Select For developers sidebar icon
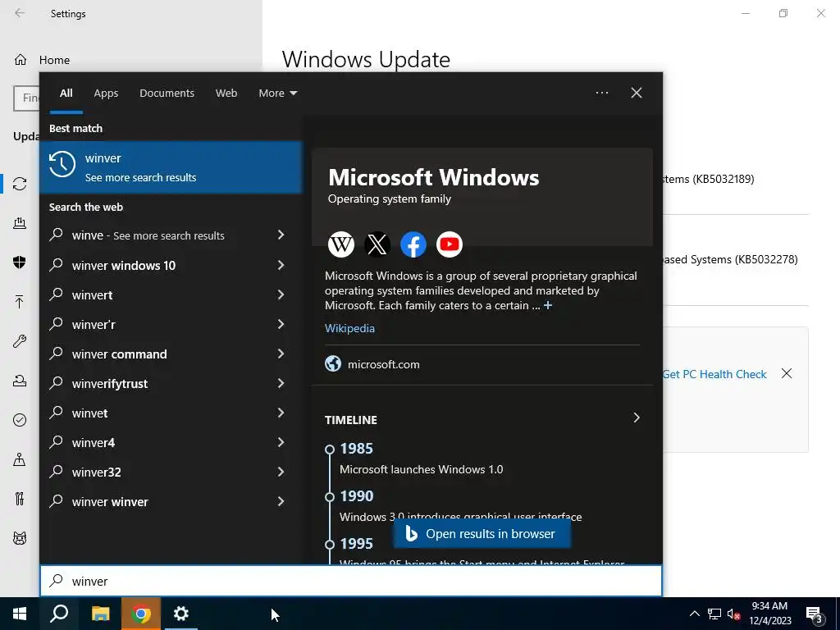The image size is (840, 630). 20,499
